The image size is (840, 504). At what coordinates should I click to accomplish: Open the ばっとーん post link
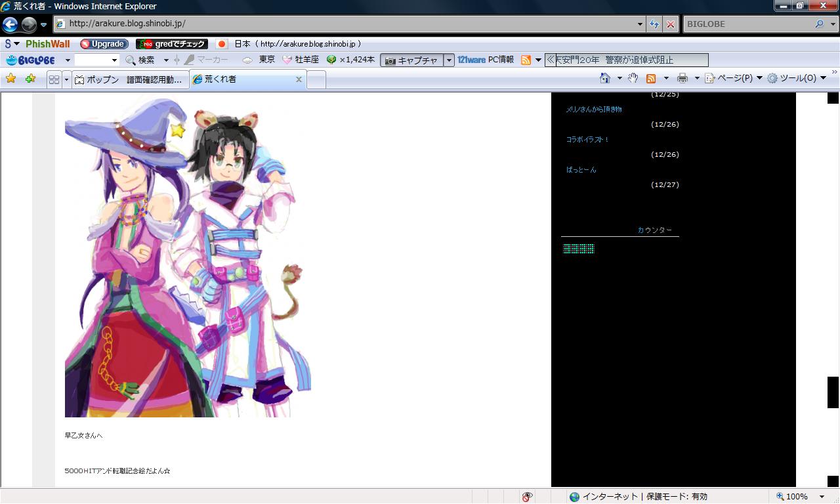581,170
